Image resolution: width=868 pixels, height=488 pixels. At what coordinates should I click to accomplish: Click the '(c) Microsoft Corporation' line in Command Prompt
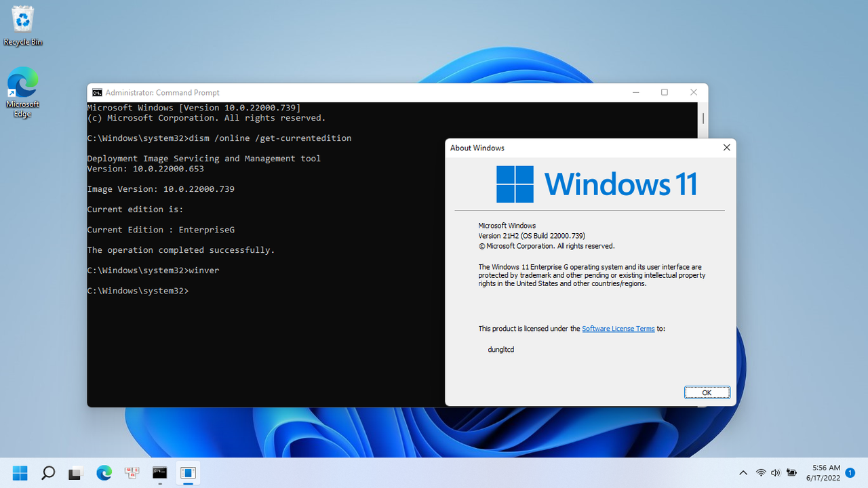pos(206,118)
